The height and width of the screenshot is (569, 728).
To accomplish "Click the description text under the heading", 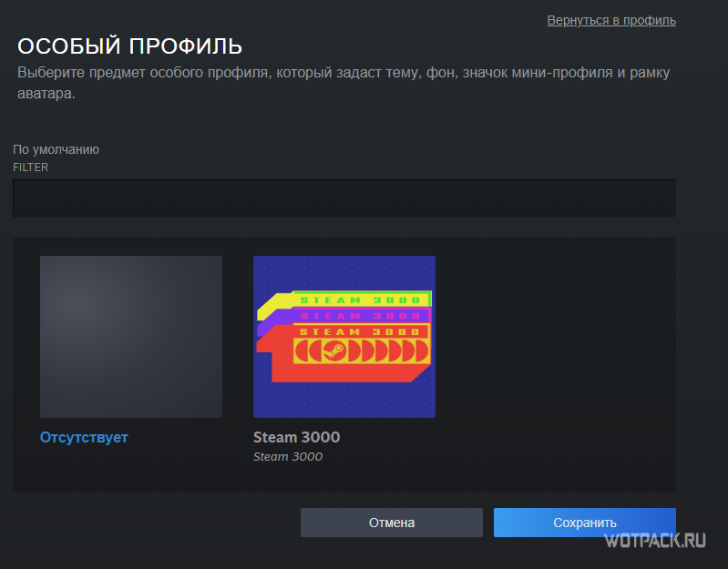I will click(346, 82).
